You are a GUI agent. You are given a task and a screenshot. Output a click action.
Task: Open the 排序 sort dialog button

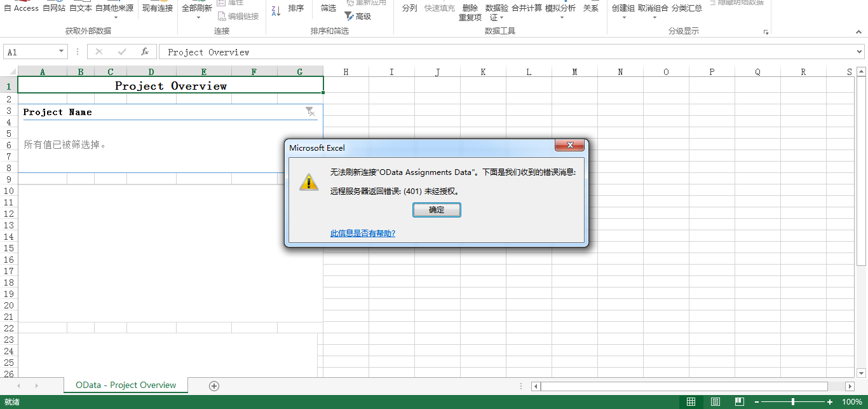[x=296, y=8]
